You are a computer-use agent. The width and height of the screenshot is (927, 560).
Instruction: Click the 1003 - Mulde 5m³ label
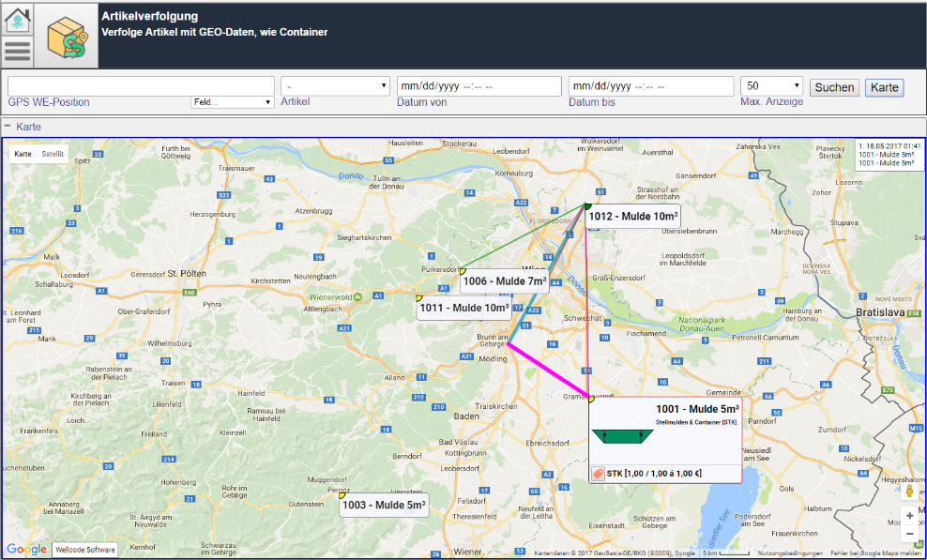point(384,505)
